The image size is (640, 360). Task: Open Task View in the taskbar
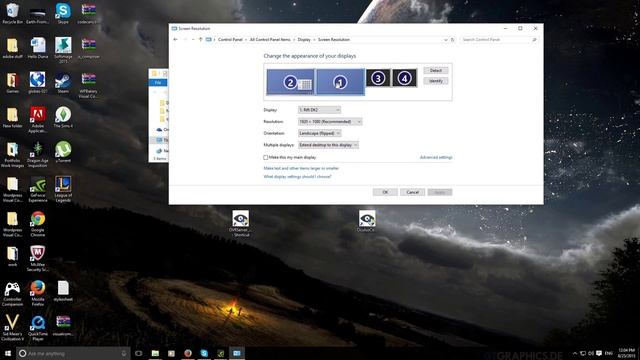click(x=139, y=353)
